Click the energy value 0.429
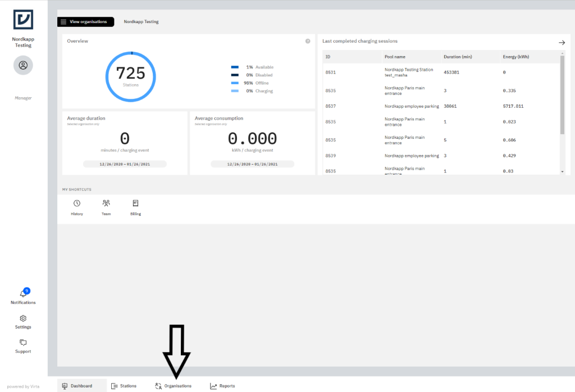575x392 pixels. (509, 156)
